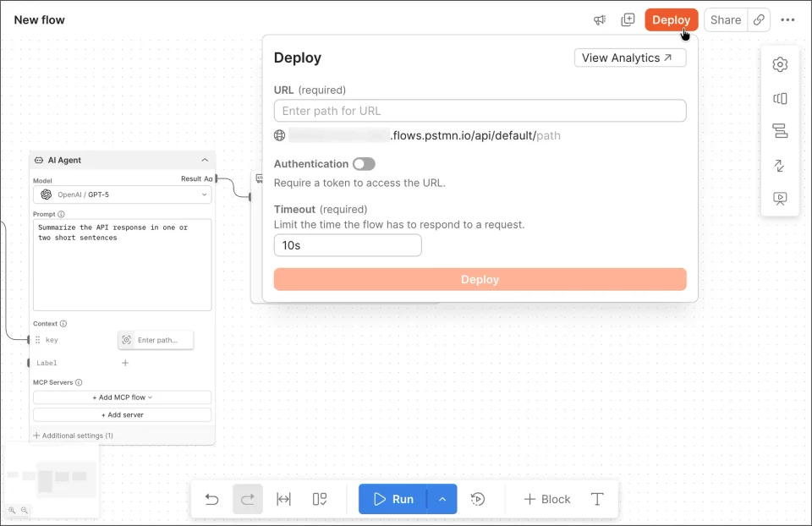Redo the last action
812x526 pixels.
tap(248, 499)
